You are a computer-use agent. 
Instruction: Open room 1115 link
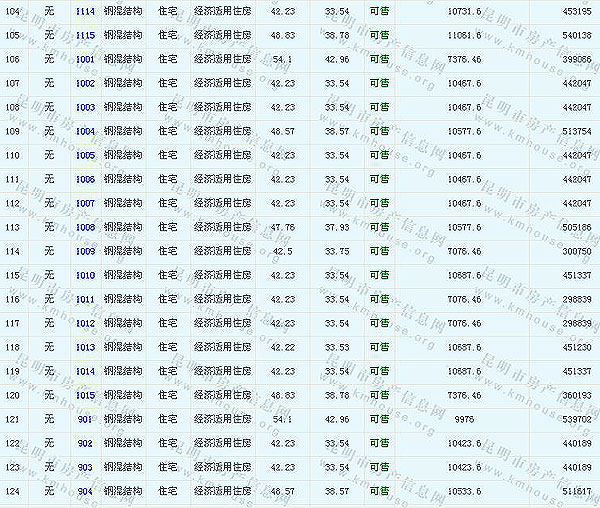85,35
